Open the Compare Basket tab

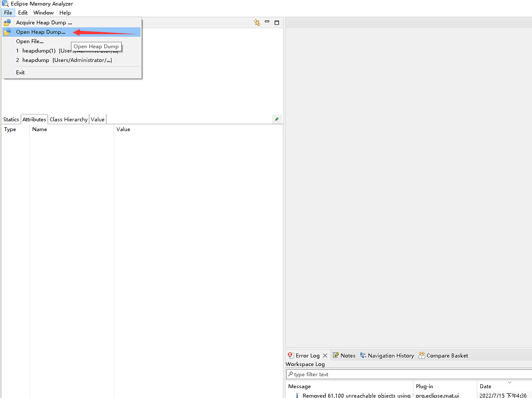pyautogui.click(x=444, y=355)
